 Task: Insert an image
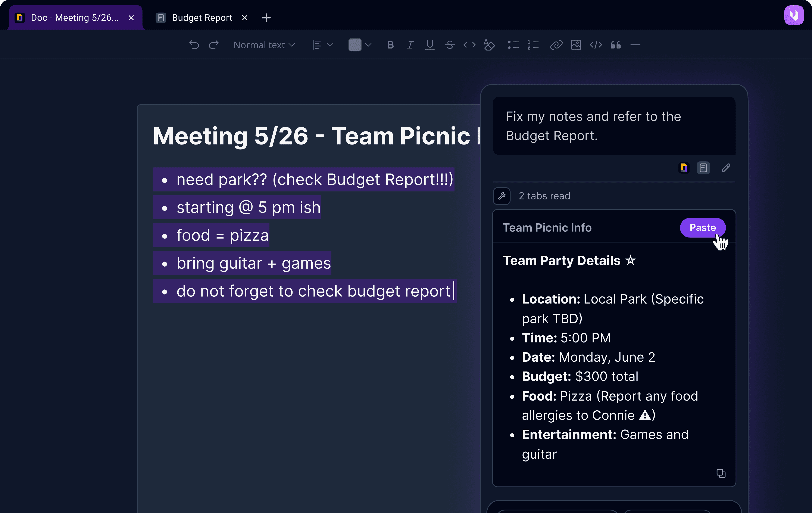pyautogui.click(x=576, y=45)
